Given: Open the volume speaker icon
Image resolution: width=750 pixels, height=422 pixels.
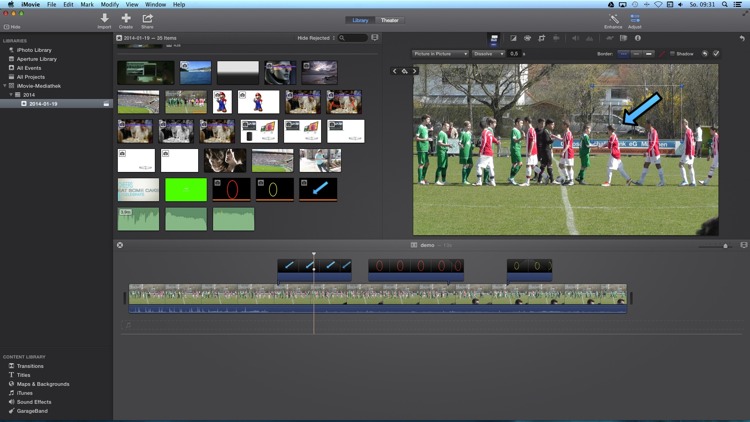Looking at the screenshot, I should 575,38.
